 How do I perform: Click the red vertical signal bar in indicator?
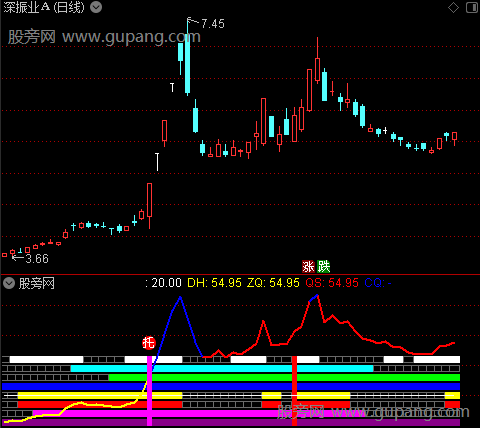(x=294, y=391)
